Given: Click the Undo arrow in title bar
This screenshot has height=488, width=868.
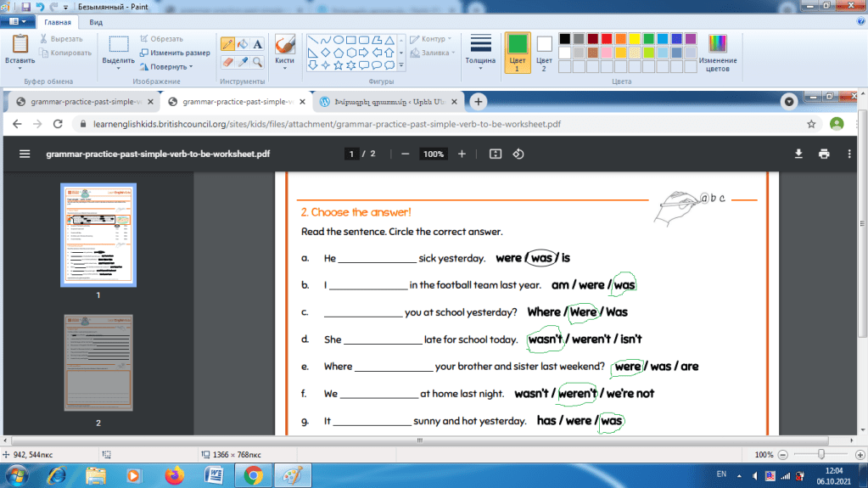Looking at the screenshot, I should [40, 6].
